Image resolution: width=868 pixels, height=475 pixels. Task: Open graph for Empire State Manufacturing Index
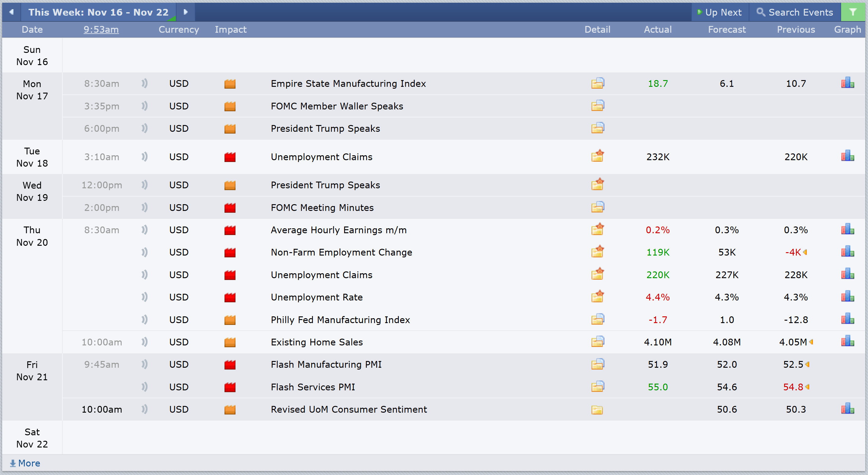847,83
